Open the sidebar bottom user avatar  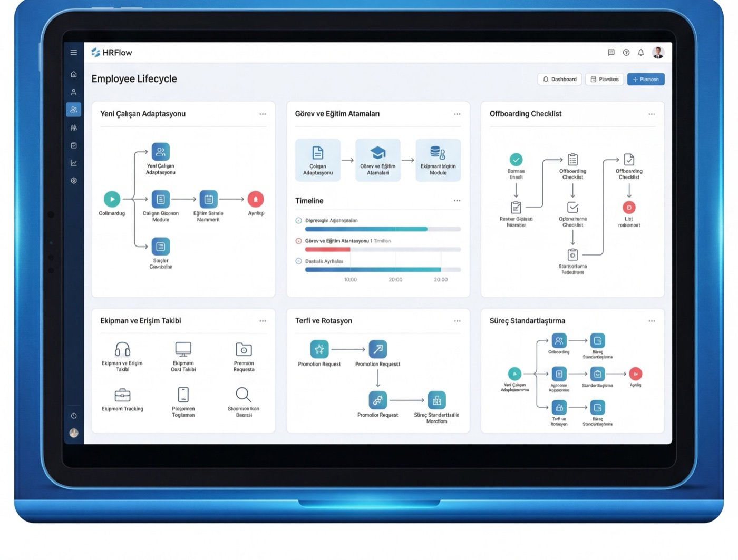click(74, 433)
